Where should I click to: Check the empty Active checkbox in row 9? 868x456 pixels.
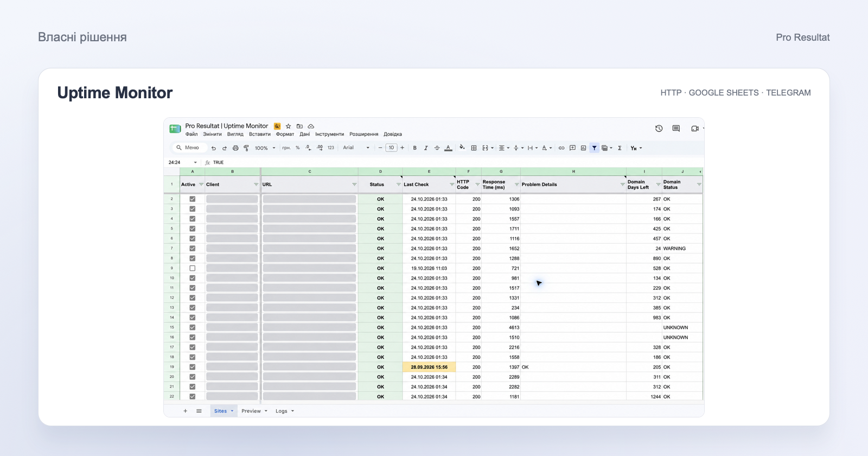tap(192, 268)
